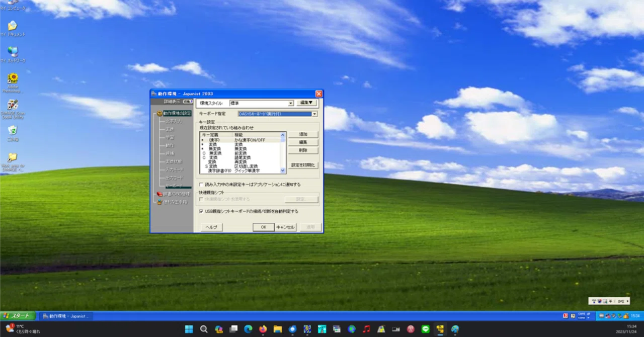
Task: Select the 再変換 row in key list
Action: click(x=240, y=162)
